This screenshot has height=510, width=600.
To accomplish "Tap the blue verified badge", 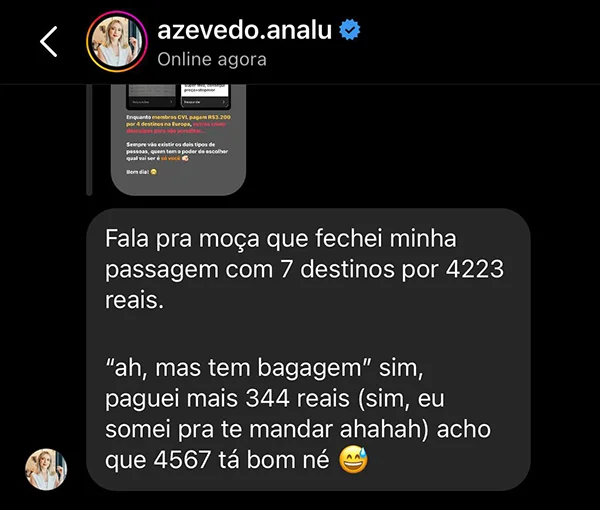I will pyautogui.click(x=349, y=30).
